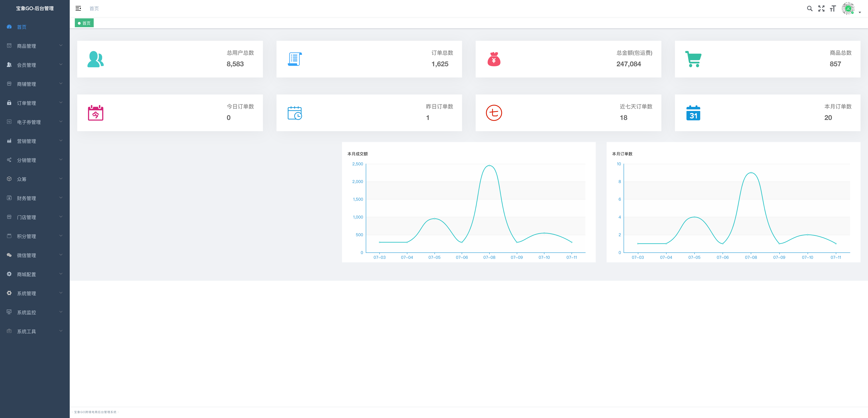Click the 宝象GO-后台管理 title logo

coord(35,8)
